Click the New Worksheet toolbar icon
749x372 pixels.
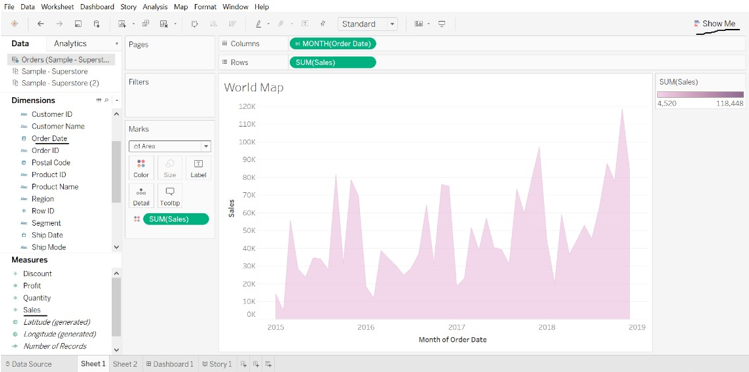122,24
